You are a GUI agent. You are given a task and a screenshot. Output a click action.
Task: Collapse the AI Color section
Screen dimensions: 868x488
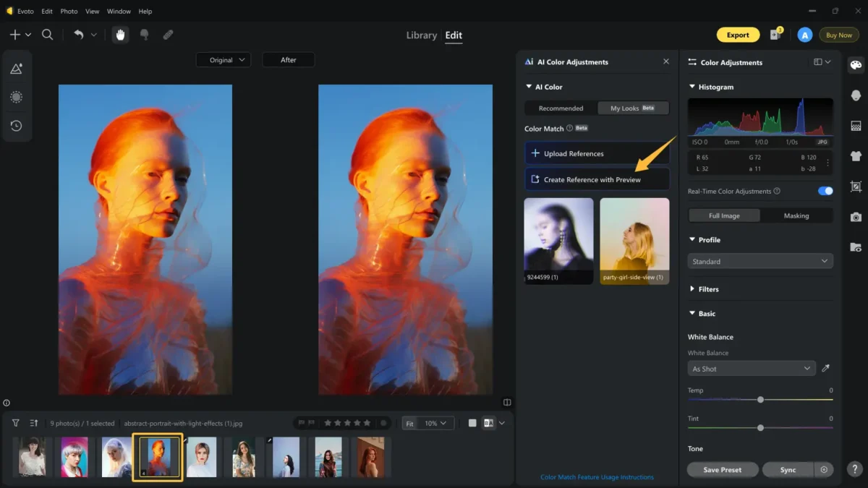pyautogui.click(x=529, y=87)
